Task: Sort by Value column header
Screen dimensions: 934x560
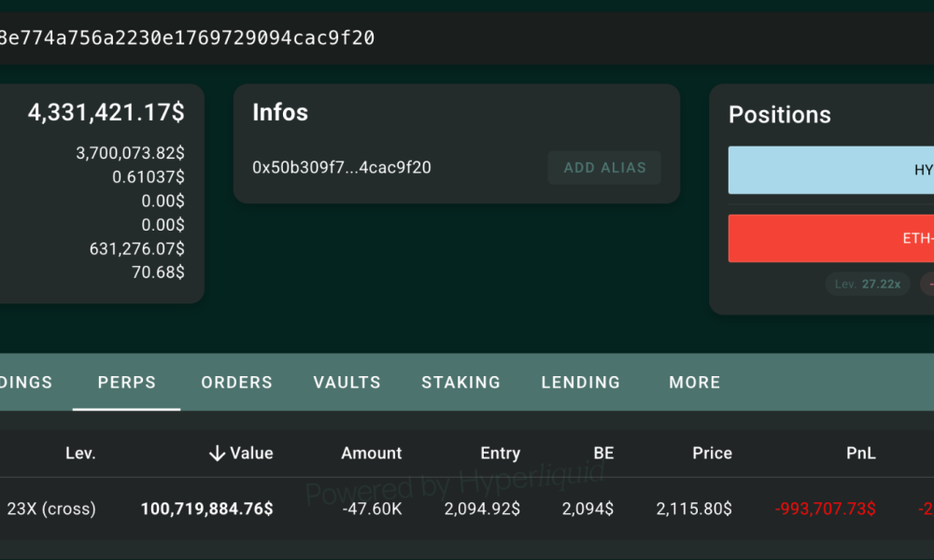Action: pyautogui.click(x=241, y=454)
